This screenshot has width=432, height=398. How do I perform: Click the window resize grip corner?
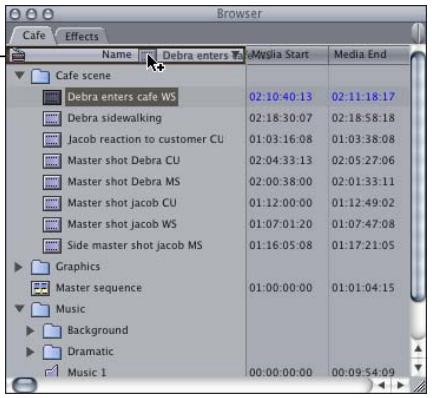[419, 386]
